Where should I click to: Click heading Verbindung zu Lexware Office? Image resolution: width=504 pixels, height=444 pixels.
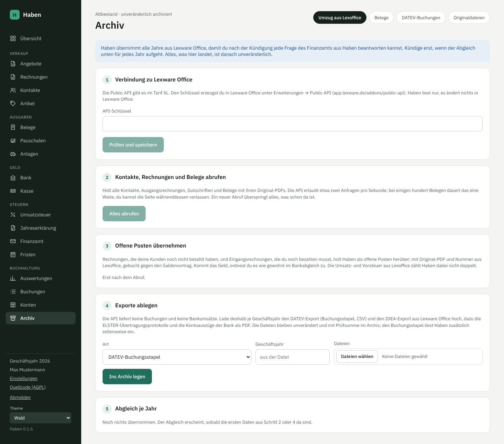pos(154,80)
